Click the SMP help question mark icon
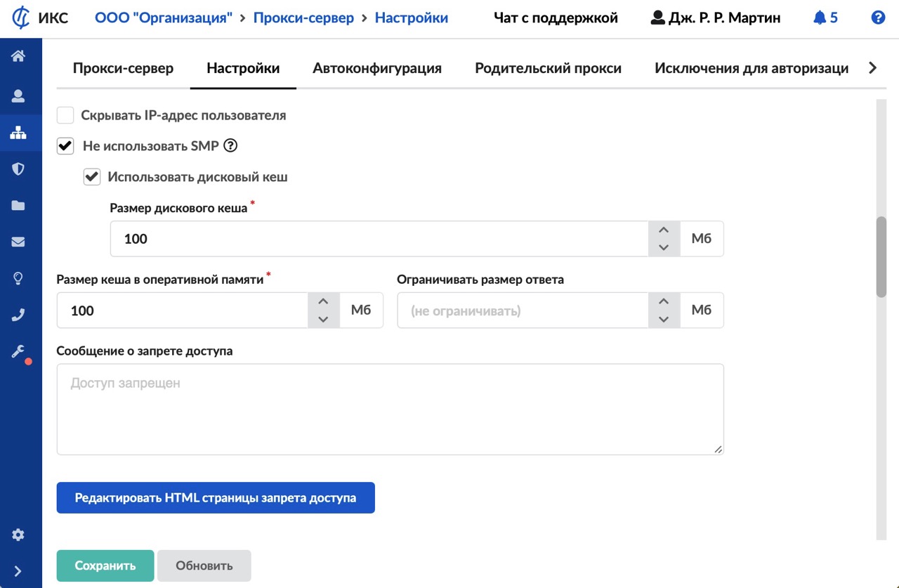 point(230,146)
